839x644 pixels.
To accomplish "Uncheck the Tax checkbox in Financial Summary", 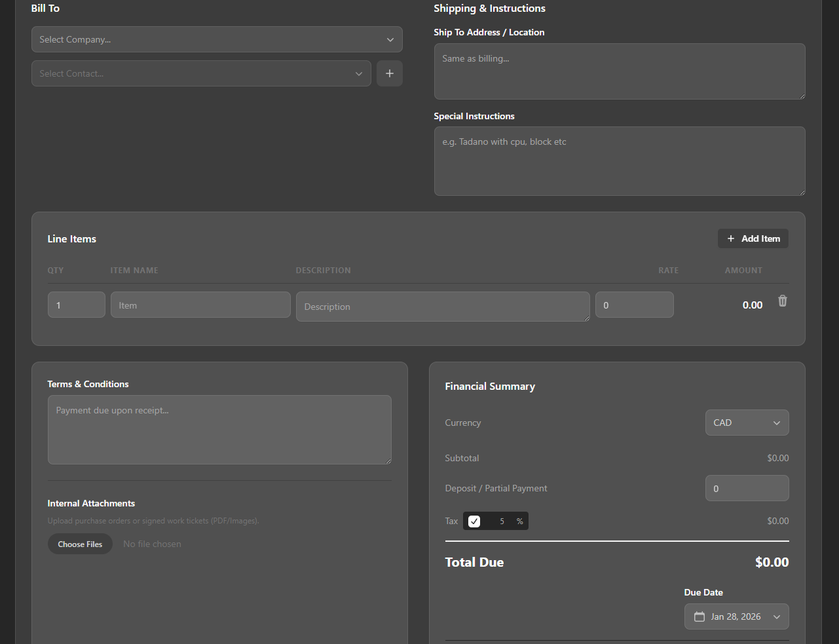I will tap(474, 521).
